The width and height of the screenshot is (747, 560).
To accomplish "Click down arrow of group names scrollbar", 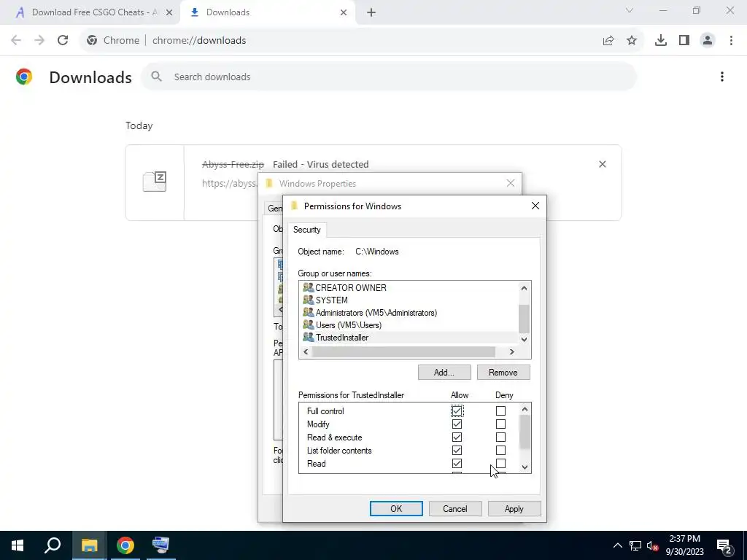I will [524, 340].
